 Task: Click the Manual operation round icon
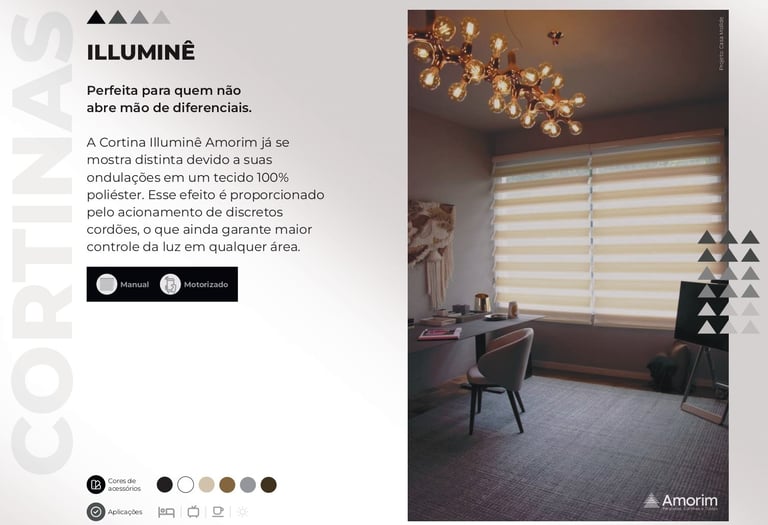point(106,284)
